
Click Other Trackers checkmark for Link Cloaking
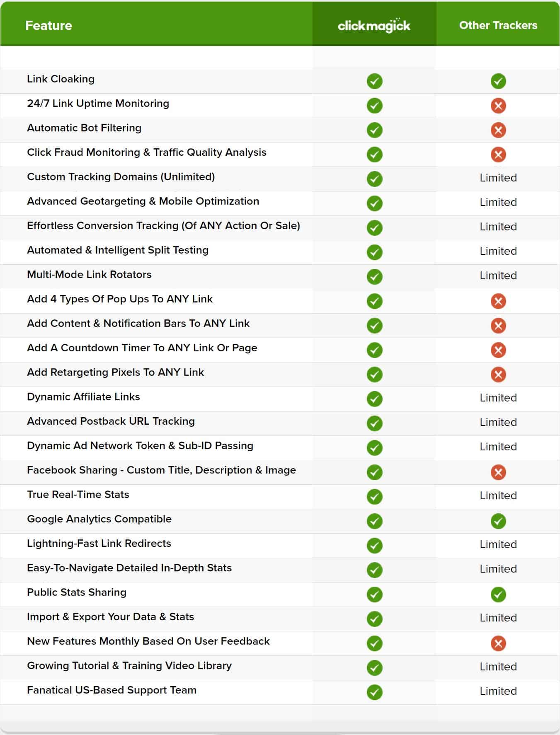[x=498, y=81]
